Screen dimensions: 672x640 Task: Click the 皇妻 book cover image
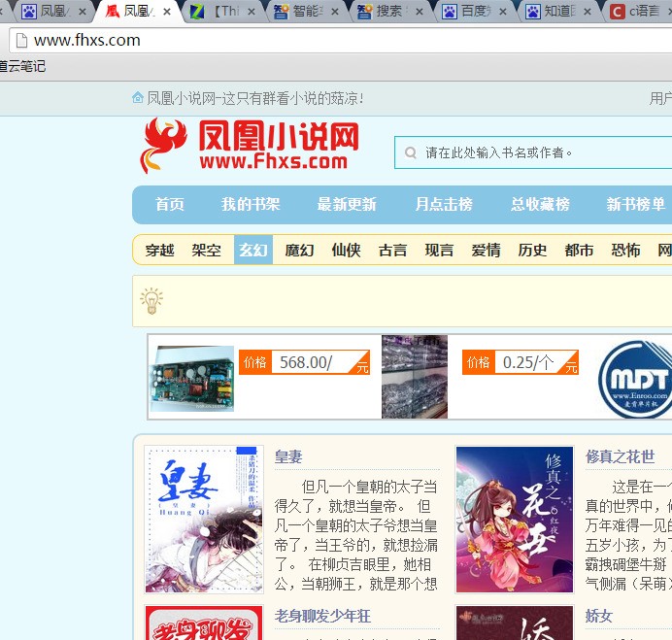click(x=204, y=519)
